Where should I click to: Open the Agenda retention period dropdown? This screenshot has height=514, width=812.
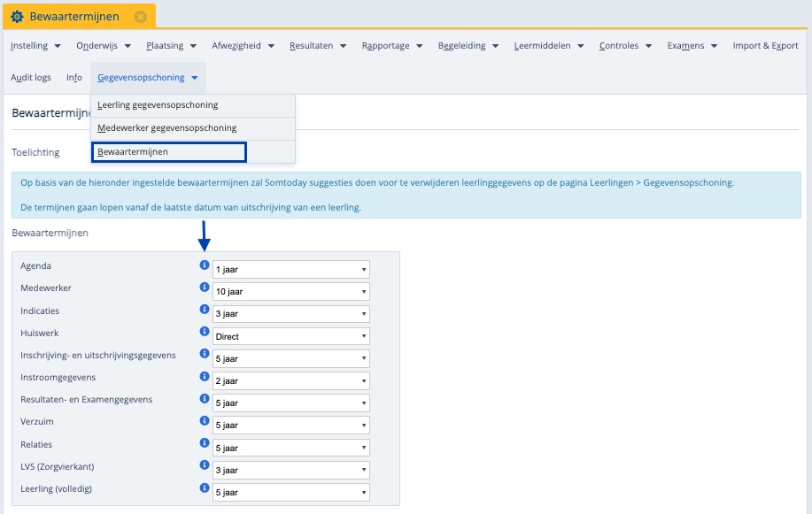[290, 269]
